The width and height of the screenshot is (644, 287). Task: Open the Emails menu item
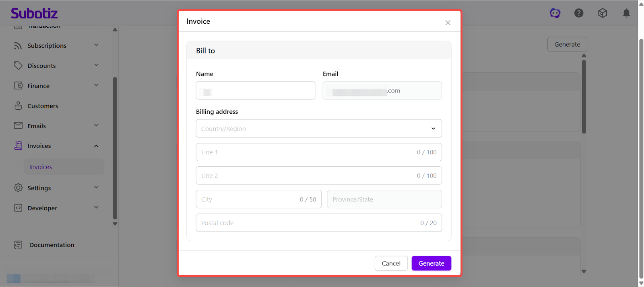tap(37, 126)
